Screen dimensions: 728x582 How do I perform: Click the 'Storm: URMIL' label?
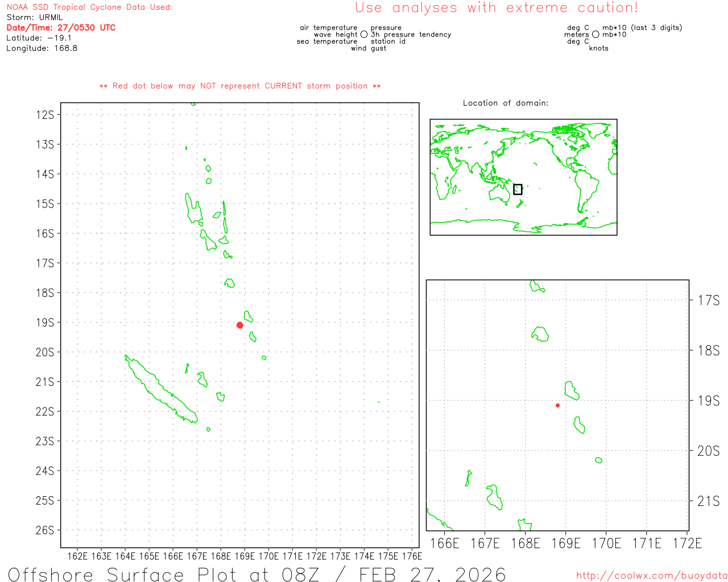pos(35,17)
